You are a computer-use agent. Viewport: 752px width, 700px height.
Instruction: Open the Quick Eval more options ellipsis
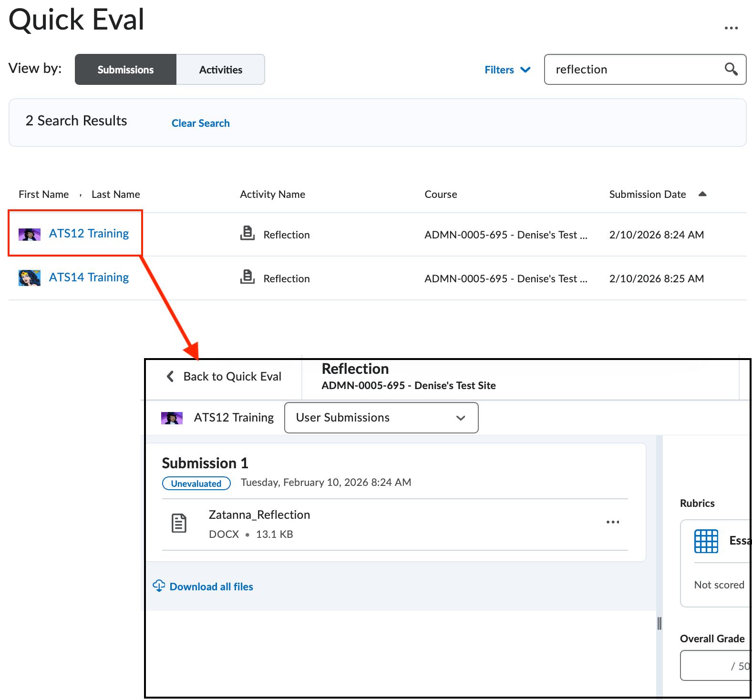pyautogui.click(x=731, y=28)
